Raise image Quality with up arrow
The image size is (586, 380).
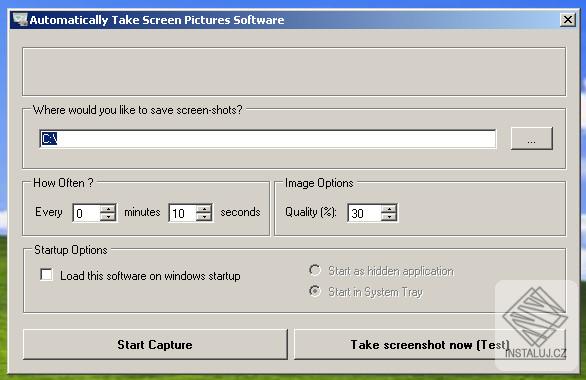click(389, 209)
